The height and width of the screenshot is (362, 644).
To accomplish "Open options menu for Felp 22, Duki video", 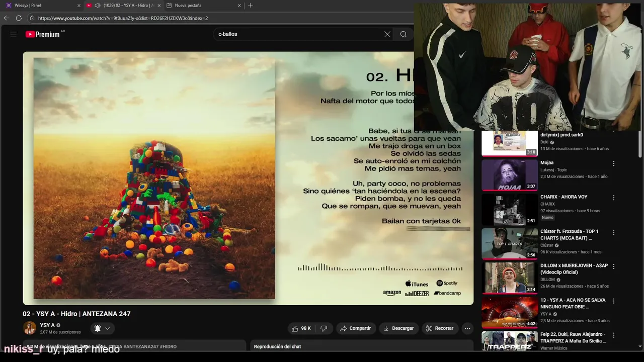I will coord(614,335).
